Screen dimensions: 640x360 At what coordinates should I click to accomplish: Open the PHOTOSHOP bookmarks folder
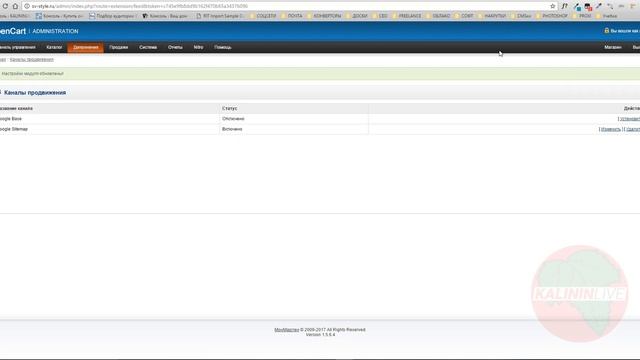(x=551, y=16)
